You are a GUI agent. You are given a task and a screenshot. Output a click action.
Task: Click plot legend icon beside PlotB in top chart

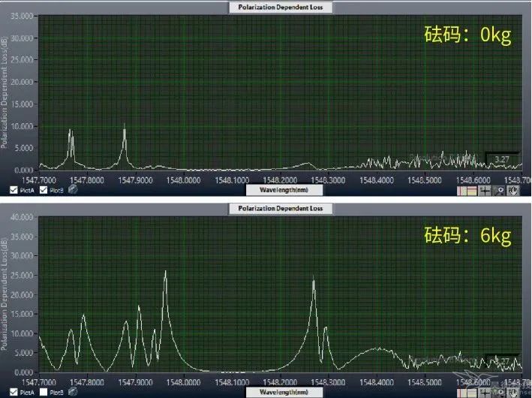coord(73,190)
